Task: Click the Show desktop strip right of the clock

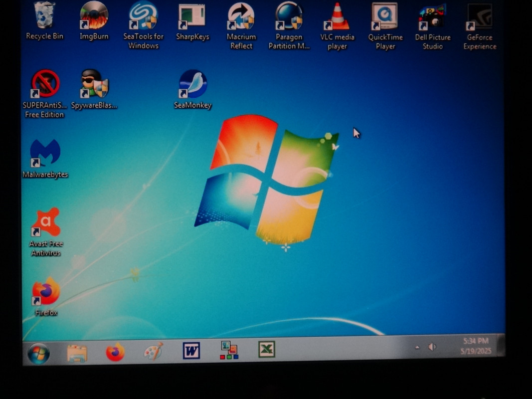Action: [x=501, y=345]
